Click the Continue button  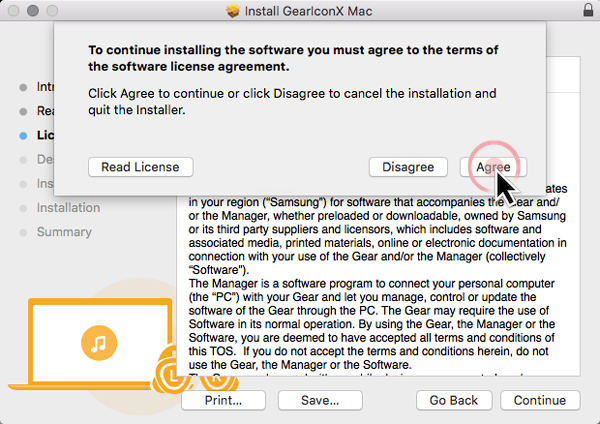coord(540,400)
